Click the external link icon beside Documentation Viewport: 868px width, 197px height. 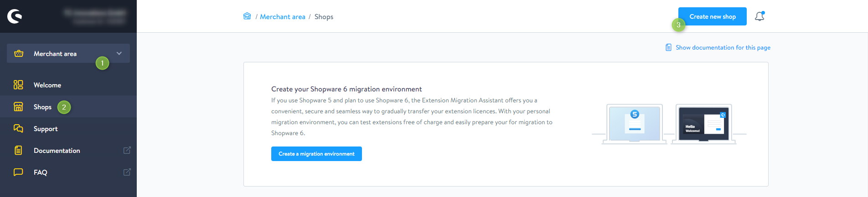pos(127,150)
